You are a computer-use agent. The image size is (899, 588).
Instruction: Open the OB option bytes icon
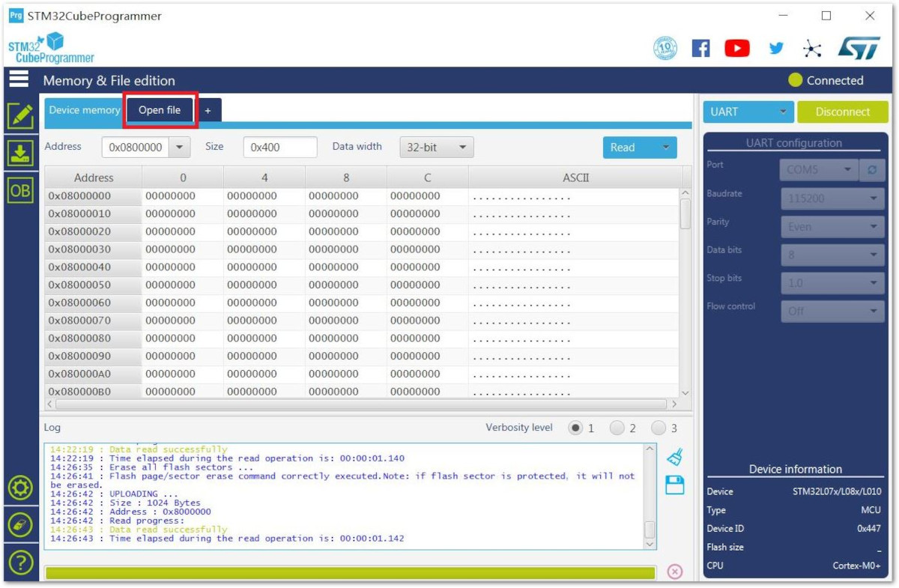click(x=20, y=190)
